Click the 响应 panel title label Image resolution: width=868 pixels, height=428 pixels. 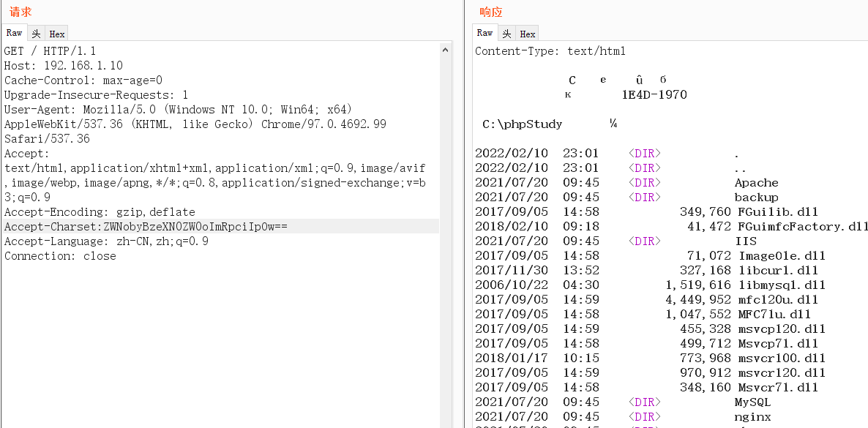(x=490, y=12)
